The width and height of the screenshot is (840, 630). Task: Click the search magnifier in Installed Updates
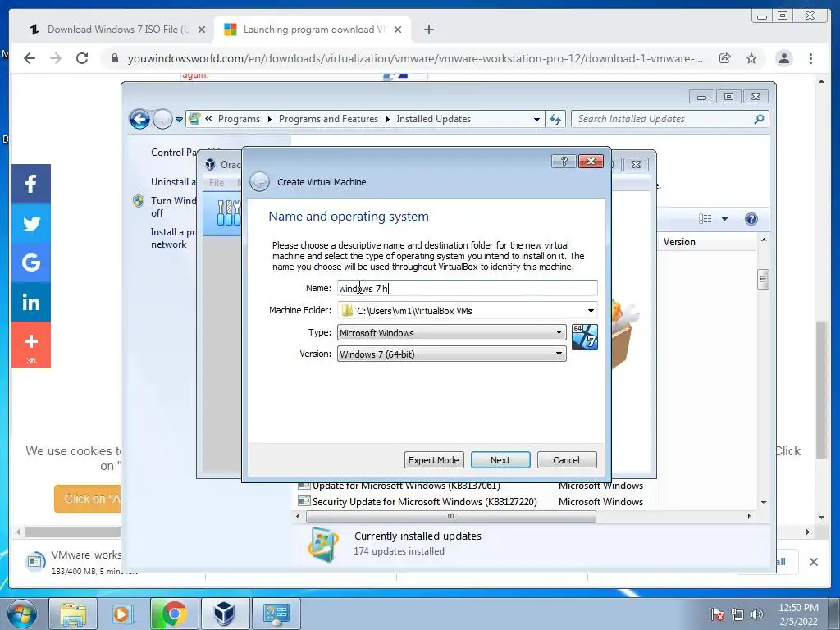759,119
